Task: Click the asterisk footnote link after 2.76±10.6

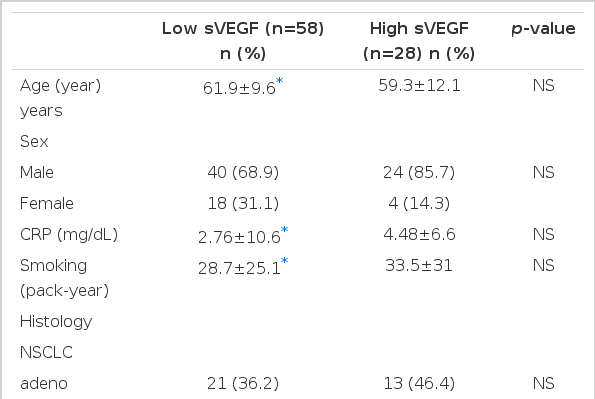Action: 285,230
